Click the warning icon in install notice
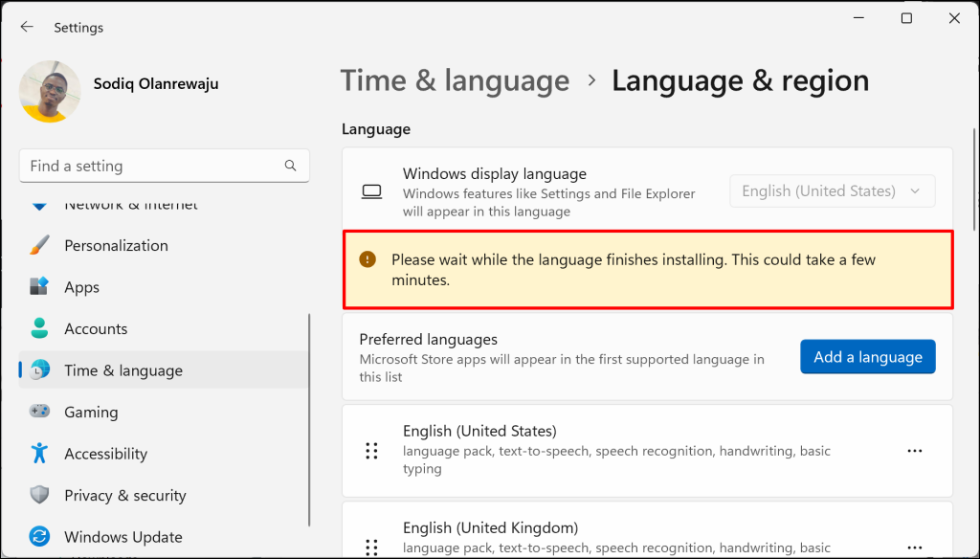Image resolution: width=980 pixels, height=559 pixels. click(367, 258)
